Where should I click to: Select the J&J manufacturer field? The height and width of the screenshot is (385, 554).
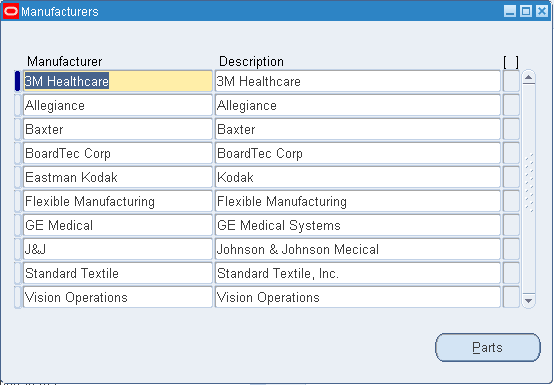click(x=118, y=249)
